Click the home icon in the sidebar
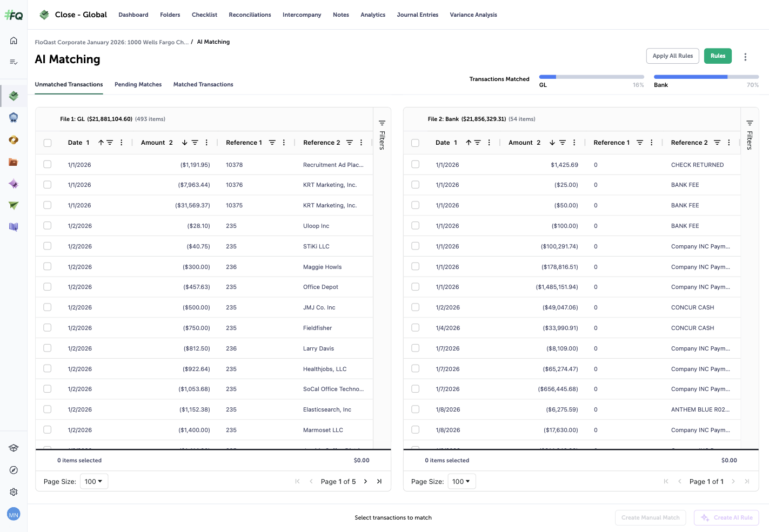Viewport: 769px width, 532px height. click(x=14, y=41)
